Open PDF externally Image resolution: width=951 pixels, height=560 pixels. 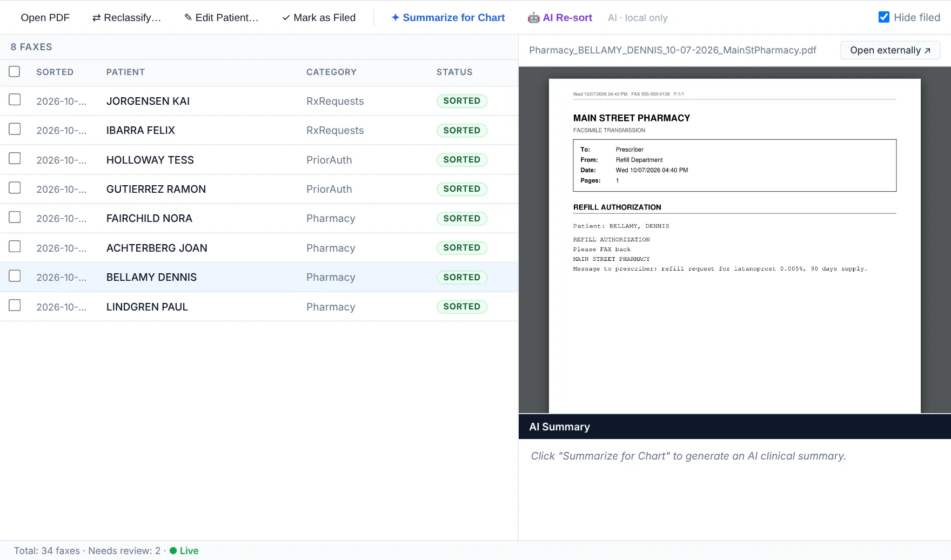[x=890, y=50]
